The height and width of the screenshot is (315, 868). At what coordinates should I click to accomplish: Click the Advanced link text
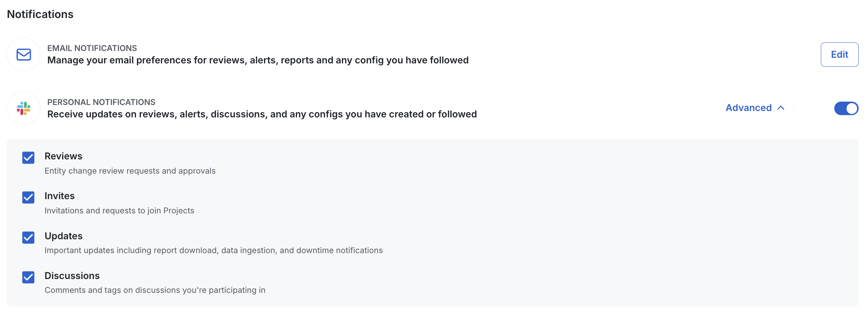[x=748, y=108]
